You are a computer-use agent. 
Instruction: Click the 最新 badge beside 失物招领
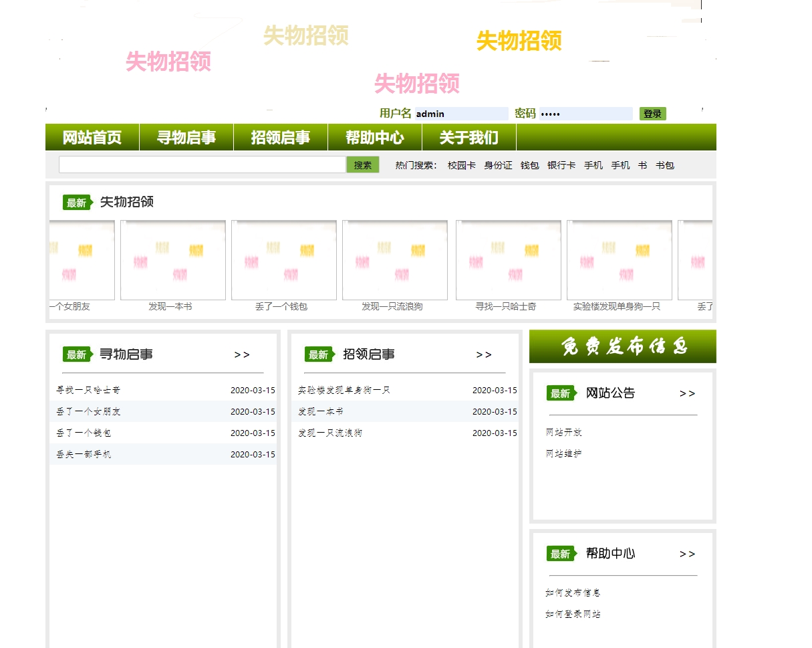(x=78, y=202)
